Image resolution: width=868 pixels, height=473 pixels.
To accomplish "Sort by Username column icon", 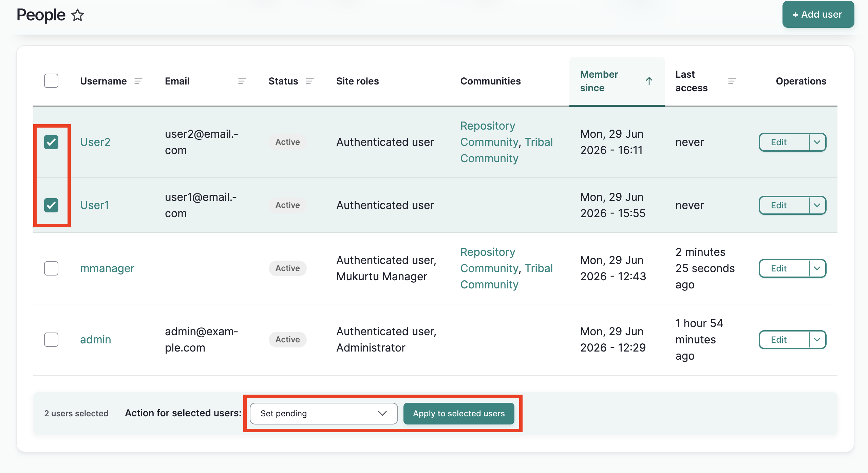I will 138,81.
